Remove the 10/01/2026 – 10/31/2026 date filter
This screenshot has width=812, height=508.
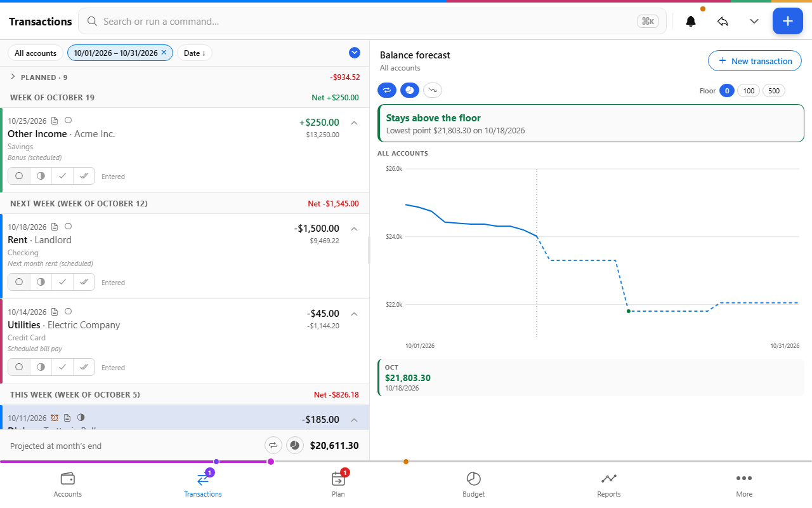164,53
